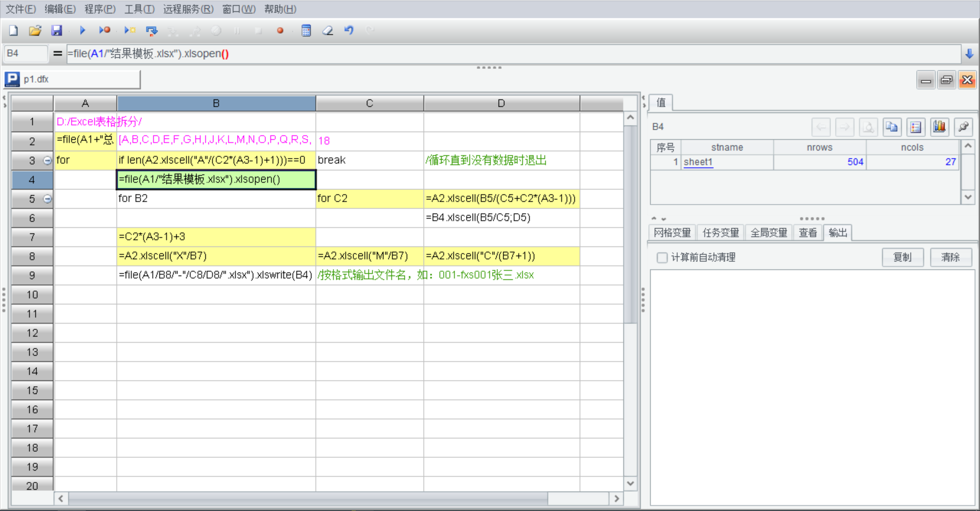
Task: Undo the last action with the blue arrow
Action: tap(349, 31)
